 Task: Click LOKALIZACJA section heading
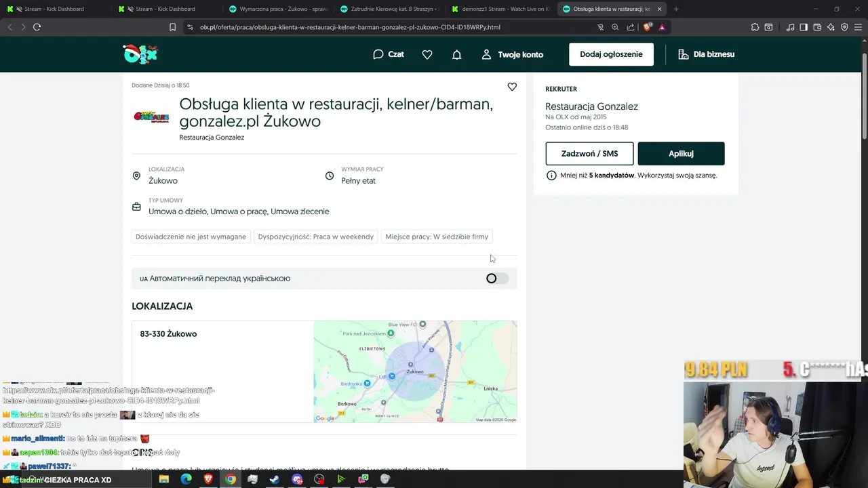(162, 306)
